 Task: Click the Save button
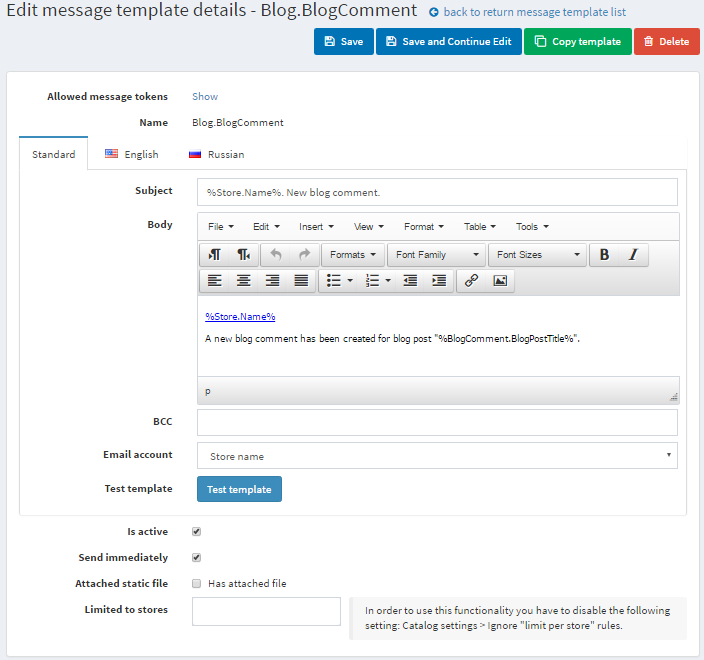tap(344, 42)
